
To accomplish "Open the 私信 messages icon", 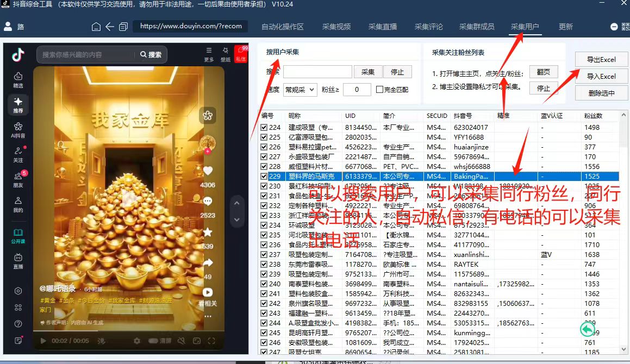I will coord(240,54).
